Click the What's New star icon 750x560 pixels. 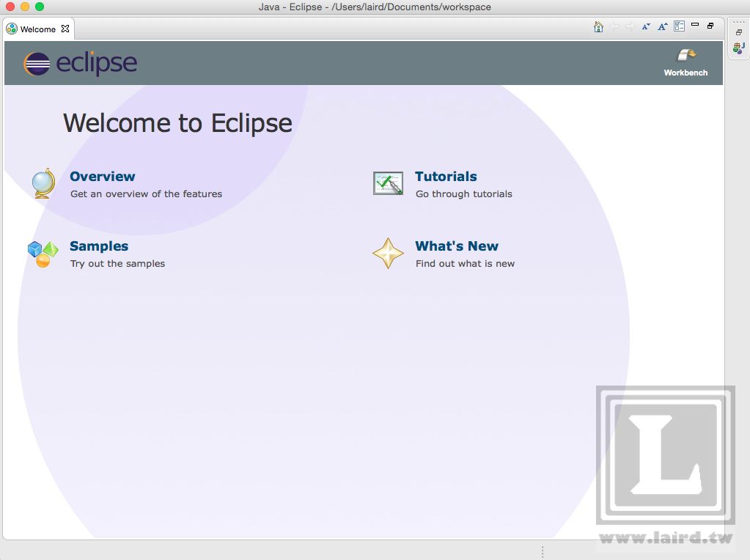pos(388,253)
